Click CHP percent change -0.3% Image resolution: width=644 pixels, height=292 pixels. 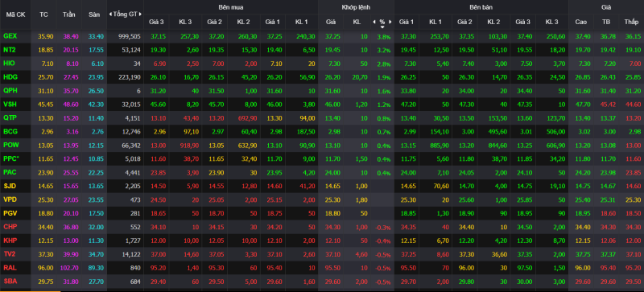pos(382,227)
